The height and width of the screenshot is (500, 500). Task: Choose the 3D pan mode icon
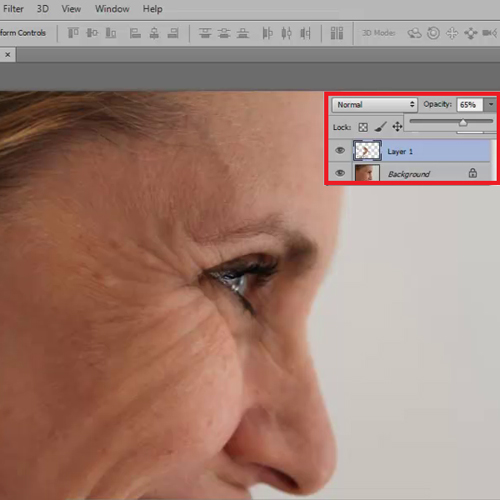(x=452, y=33)
